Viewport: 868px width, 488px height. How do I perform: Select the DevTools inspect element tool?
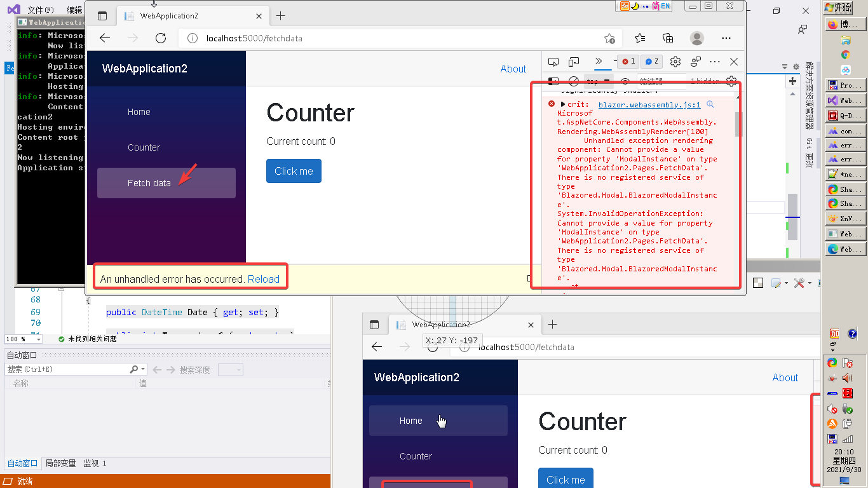(553, 62)
